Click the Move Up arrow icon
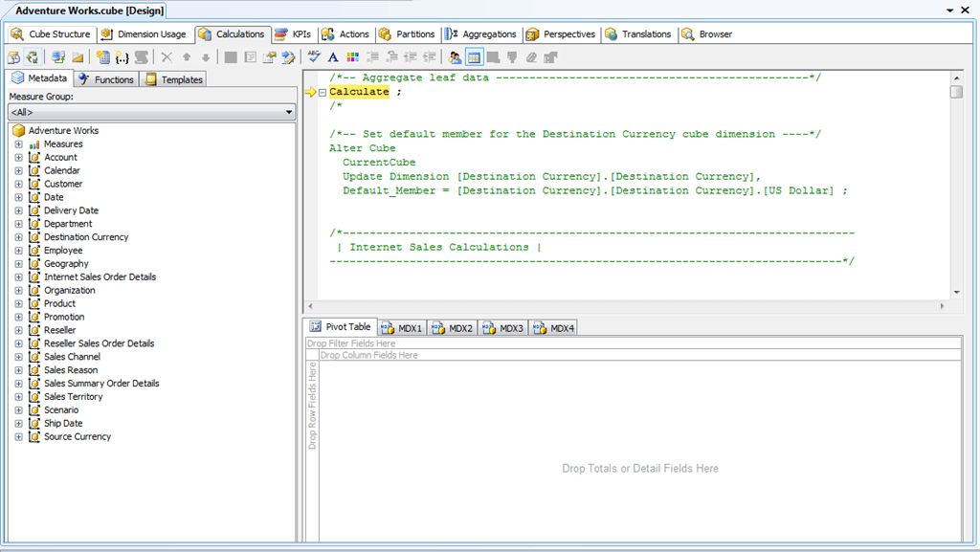Image resolution: width=980 pixels, height=552 pixels. click(187, 57)
